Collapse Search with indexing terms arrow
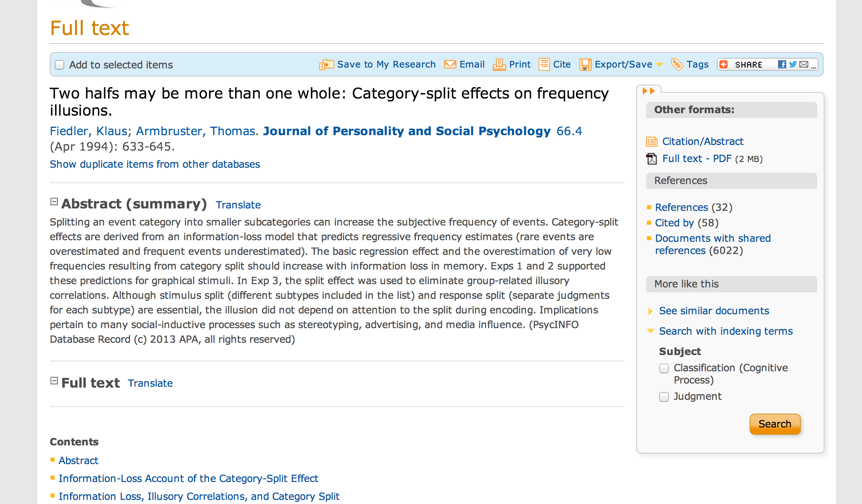This screenshot has width=862, height=504. tap(651, 331)
